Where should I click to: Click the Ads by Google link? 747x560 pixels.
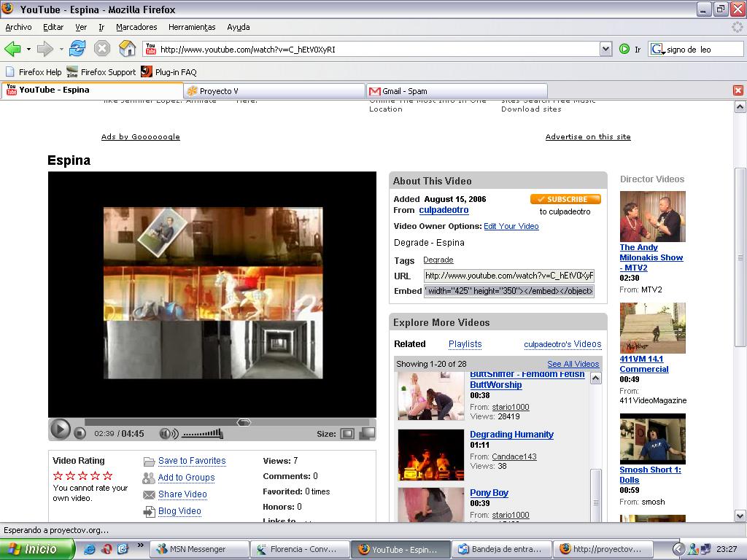tap(141, 136)
